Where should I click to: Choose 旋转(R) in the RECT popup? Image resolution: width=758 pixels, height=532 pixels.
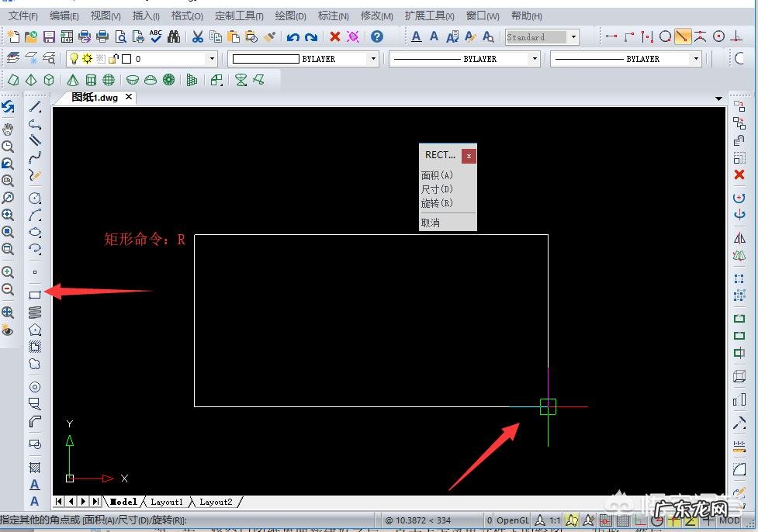pyautogui.click(x=436, y=203)
